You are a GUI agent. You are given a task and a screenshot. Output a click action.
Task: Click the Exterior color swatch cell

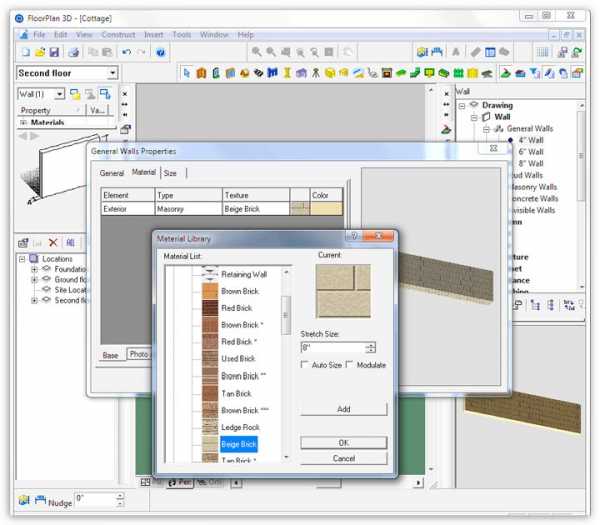[x=326, y=209]
